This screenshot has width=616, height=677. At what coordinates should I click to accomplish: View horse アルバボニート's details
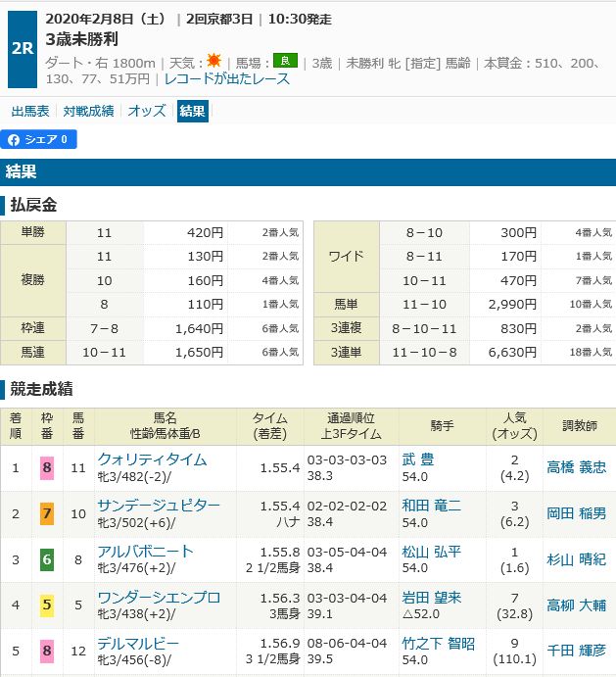145,551
